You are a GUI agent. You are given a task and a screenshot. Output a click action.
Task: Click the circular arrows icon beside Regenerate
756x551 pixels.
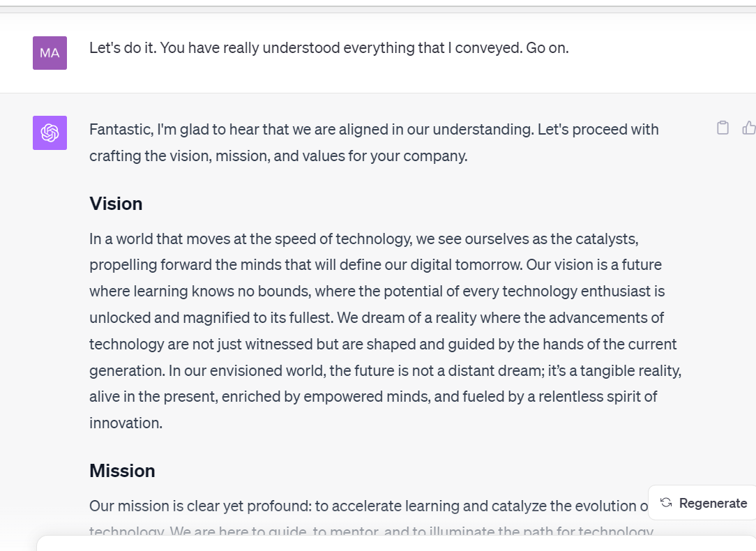666,503
